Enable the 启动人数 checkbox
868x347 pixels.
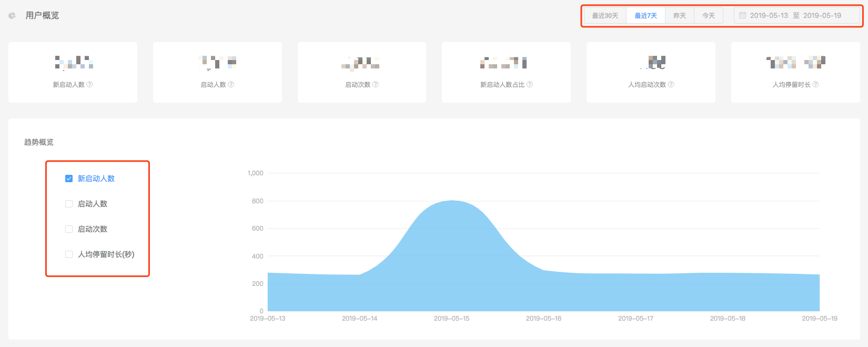pyautogui.click(x=69, y=204)
